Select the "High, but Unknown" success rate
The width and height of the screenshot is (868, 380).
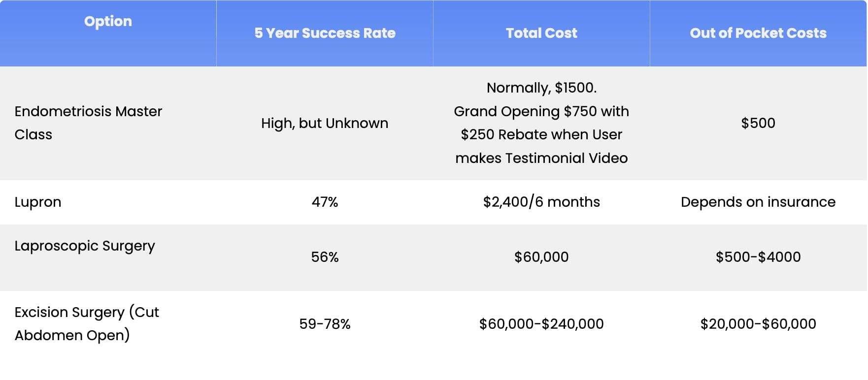pyautogui.click(x=325, y=123)
